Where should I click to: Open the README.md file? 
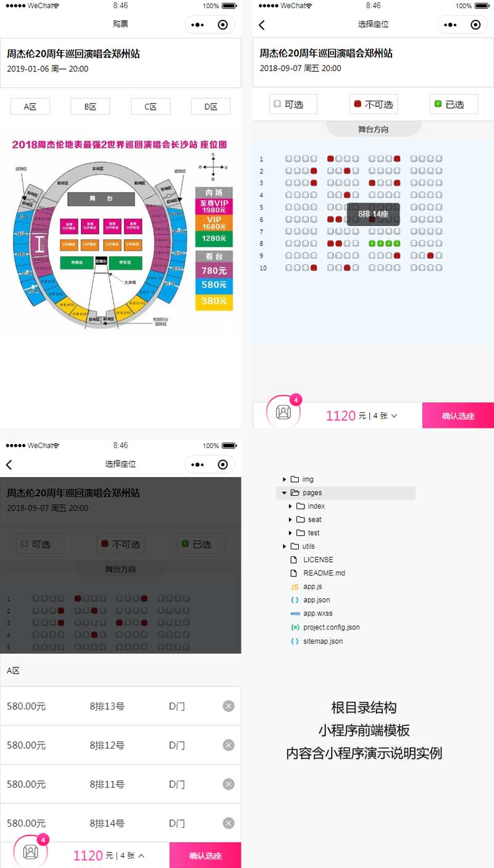click(x=324, y=573)
